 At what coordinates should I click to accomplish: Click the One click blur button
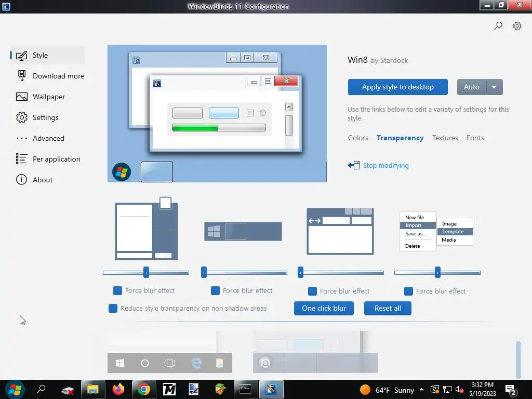(324, 308)
